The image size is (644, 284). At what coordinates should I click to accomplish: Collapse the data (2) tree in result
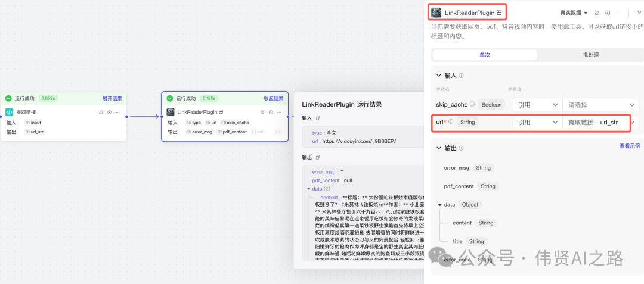tap(309, 189)
